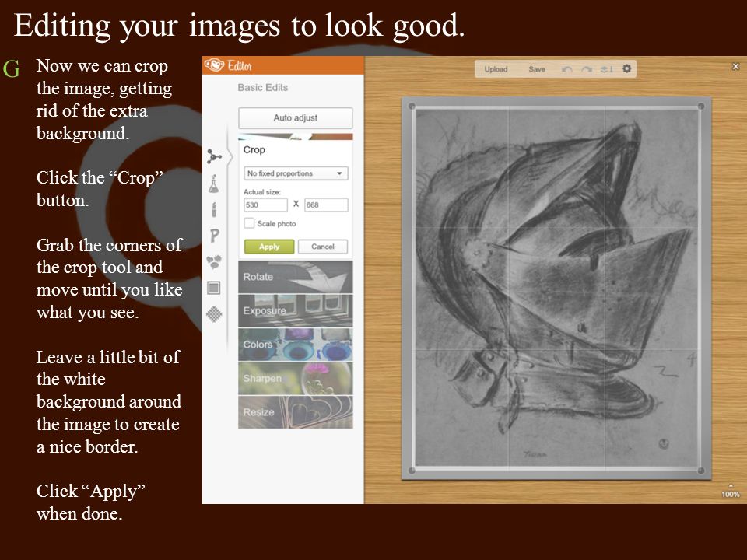This screenshot has width=747, height=560.
Task: Click the Crop panel header
Action: 254,149
